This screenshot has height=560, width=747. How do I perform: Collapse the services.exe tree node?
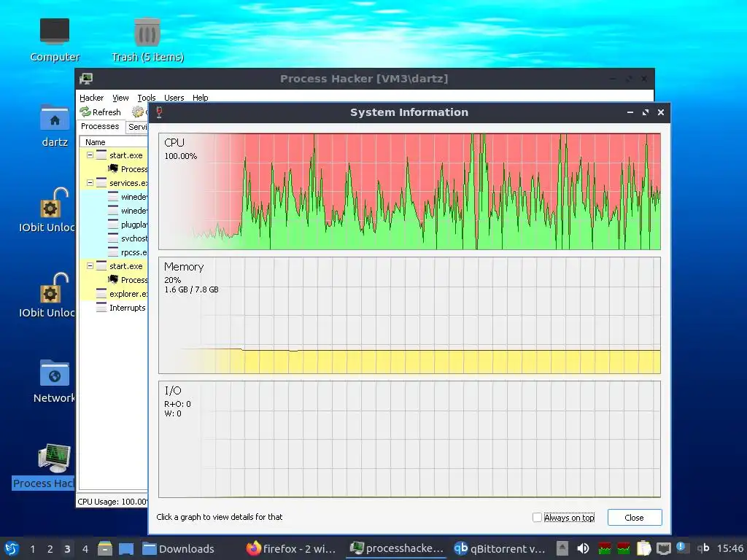click(90, 183)
